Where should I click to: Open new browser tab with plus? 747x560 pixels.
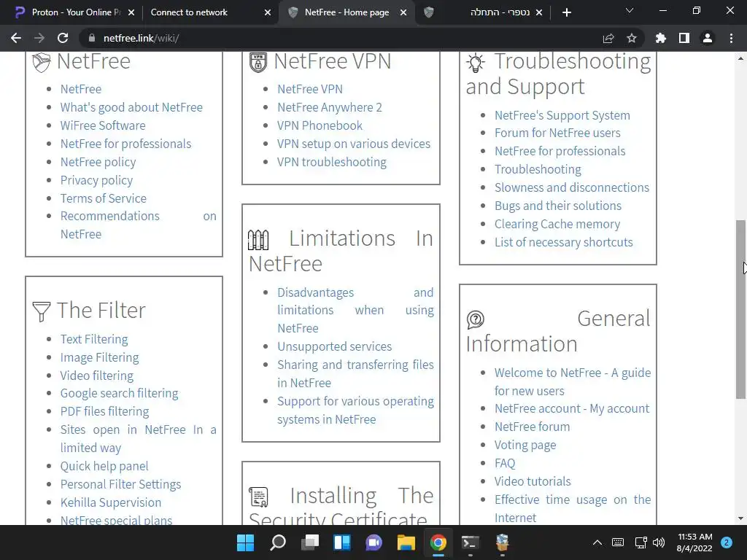tap(566, 12)
